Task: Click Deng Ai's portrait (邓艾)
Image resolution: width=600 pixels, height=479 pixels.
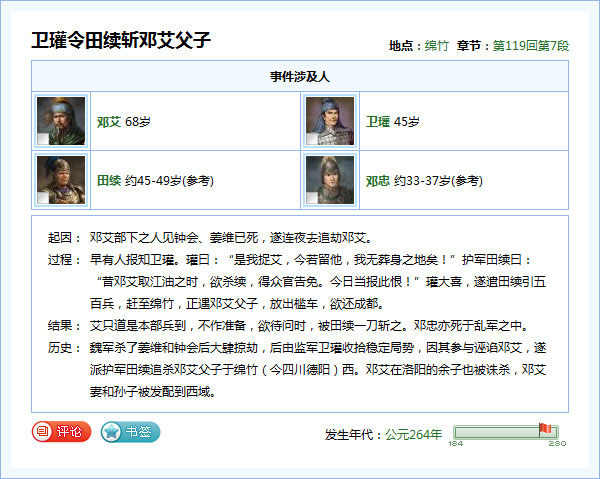Action: (60, 121)
